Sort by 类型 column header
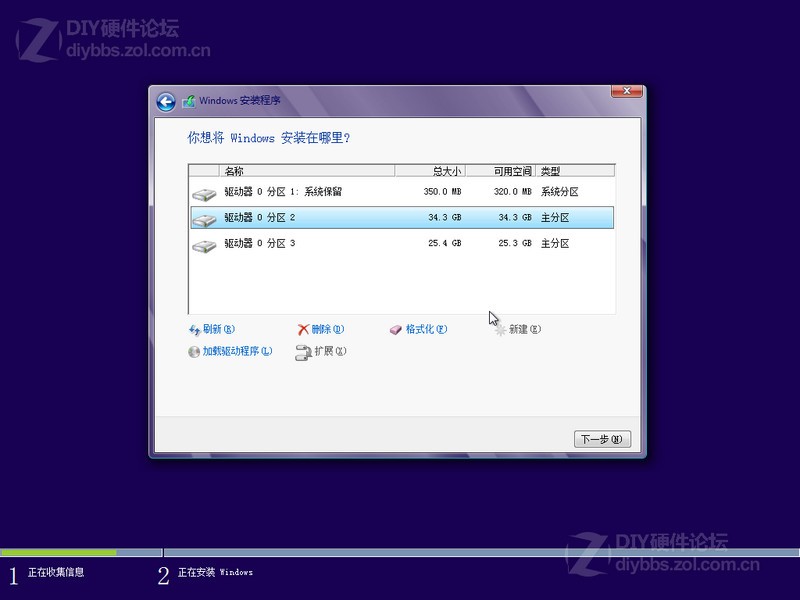 575,171
